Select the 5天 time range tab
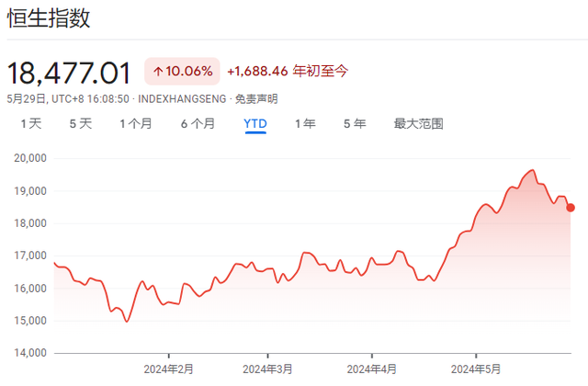Screen dimensions: 588x386 [x=81, y=123]
